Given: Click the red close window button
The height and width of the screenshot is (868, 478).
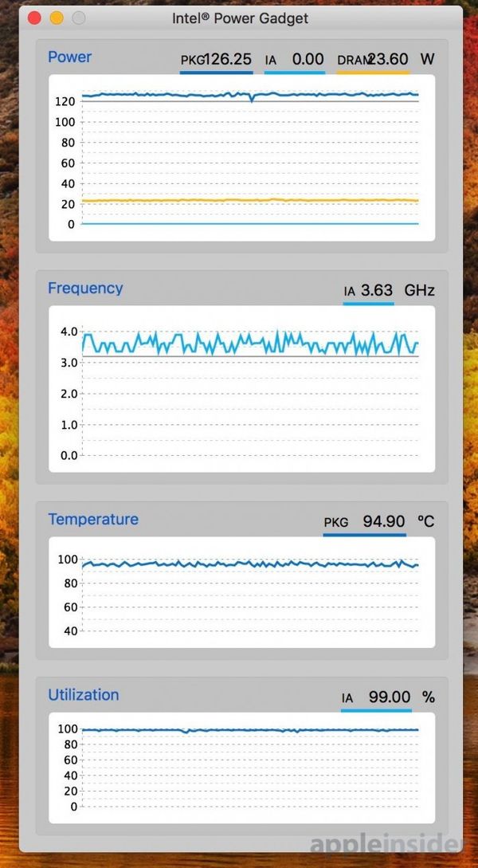Looking at the screenshot, I should pyautogui.click(x=34, y=18).
